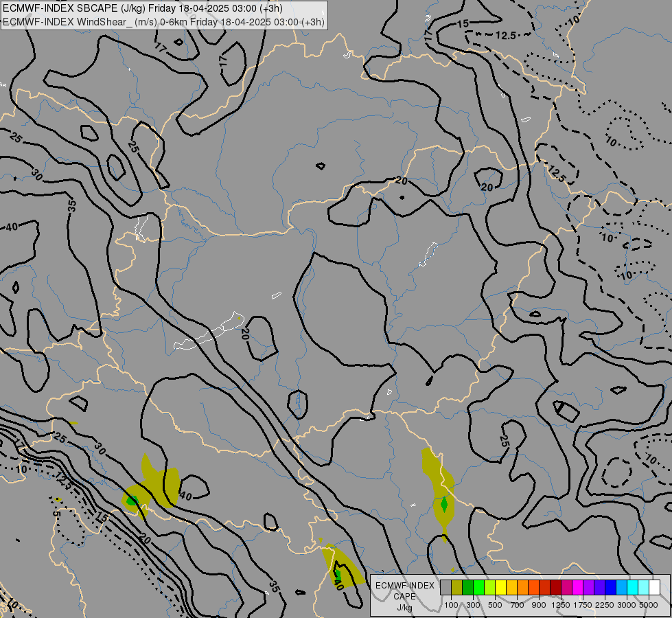Click the azure sky-blue legend swatch

(621, 588)
